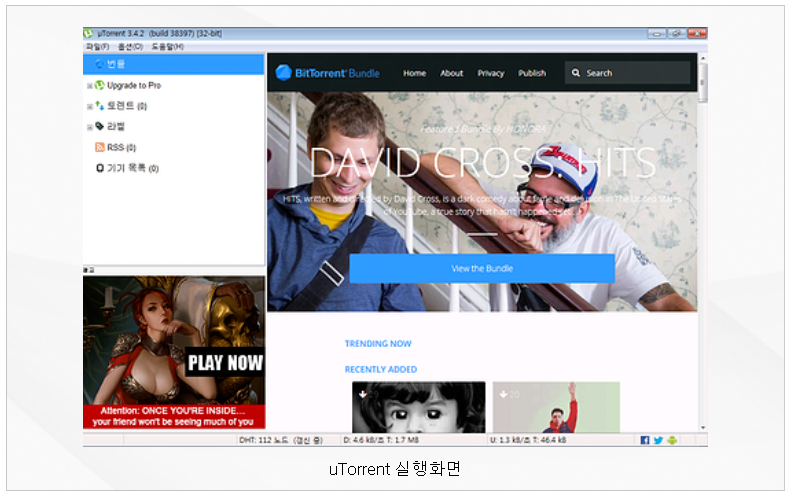
Task: Expand the 라벨 tree node
Action: (89, 127)
